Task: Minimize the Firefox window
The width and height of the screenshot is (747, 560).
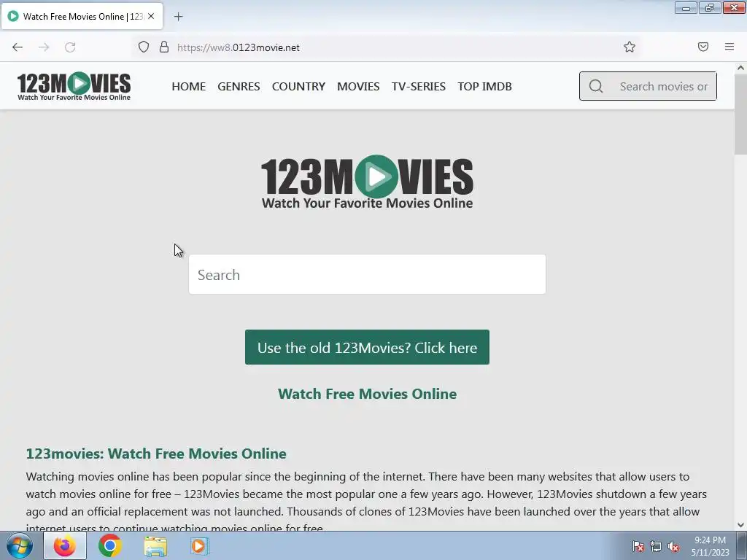Action: pos(686,8)
